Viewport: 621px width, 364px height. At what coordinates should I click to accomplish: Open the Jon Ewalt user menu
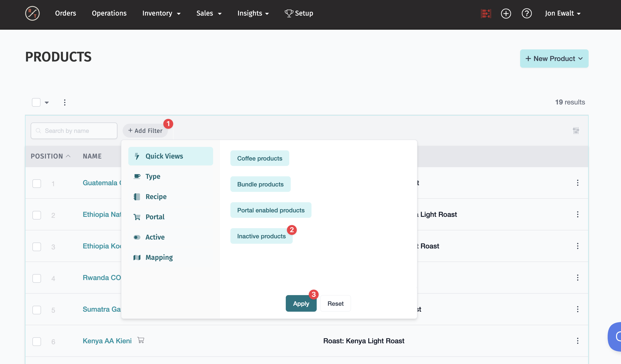(x=562, y=13)
